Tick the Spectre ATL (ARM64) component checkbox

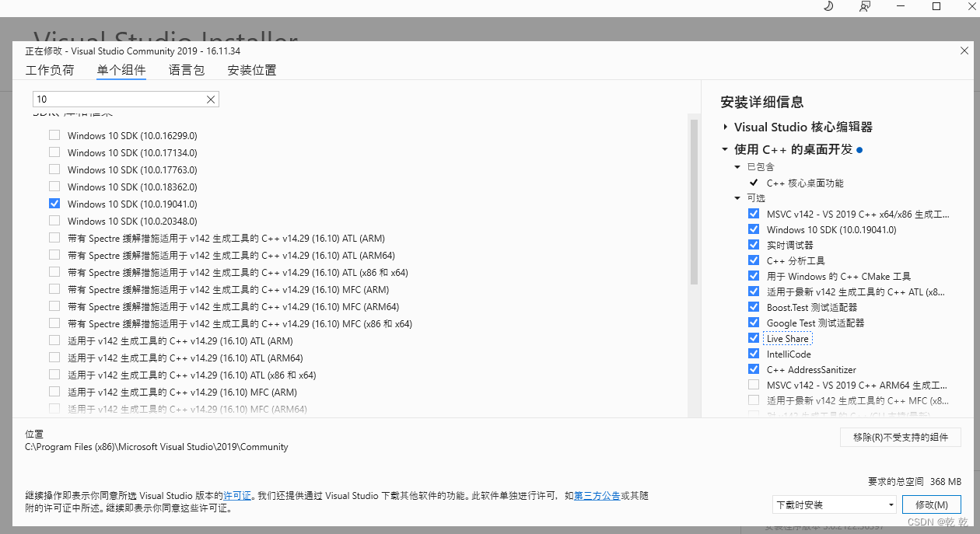pyautogui.click(x=54, y=254)
